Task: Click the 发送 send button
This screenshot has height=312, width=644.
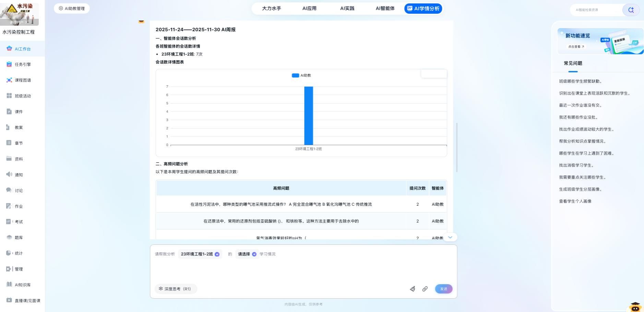Action: click(x=443, y=289)
